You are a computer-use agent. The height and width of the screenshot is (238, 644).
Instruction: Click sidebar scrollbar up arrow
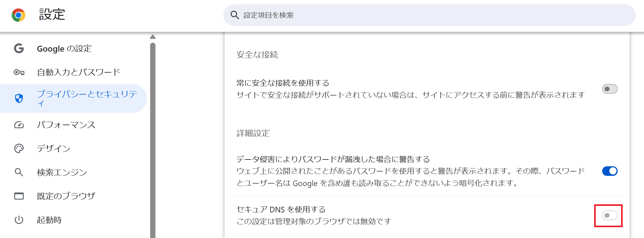(153, 37)
